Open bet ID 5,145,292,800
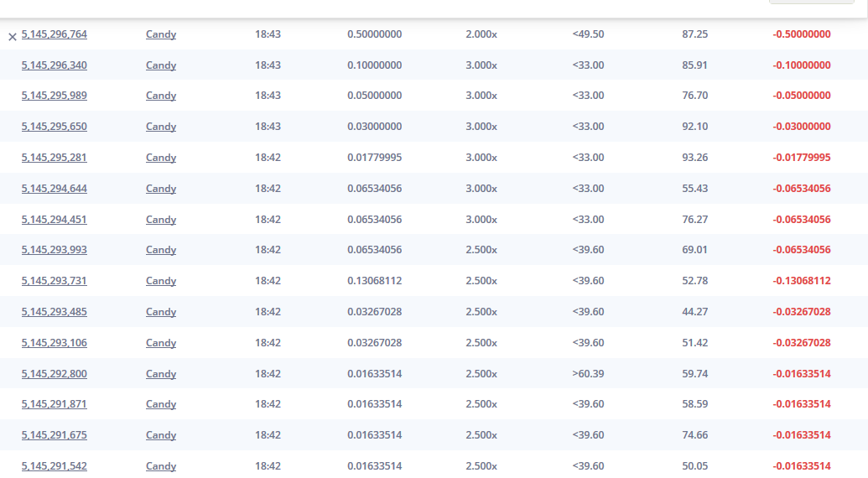The height and width of the screenshot is (478, 868). point(55,374)
